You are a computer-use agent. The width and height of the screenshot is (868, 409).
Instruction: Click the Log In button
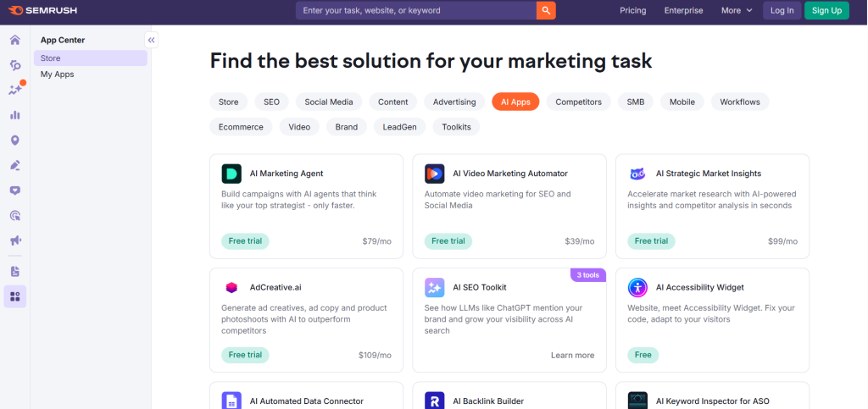pyautogui.click(x=782, y=10)
